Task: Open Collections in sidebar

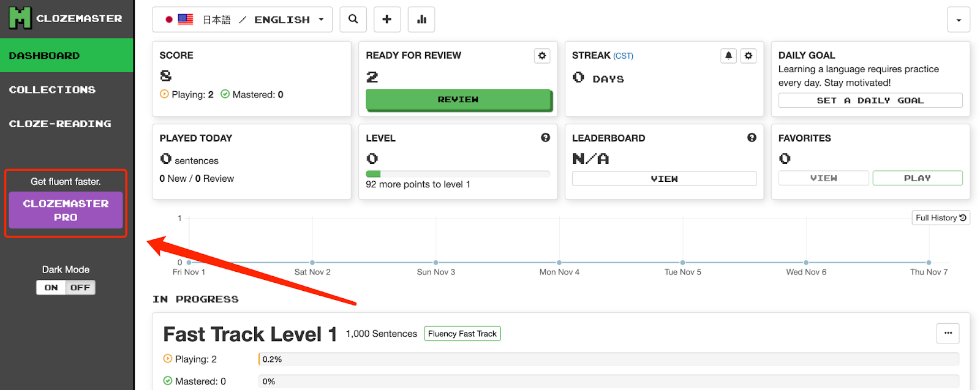Action: point(67,89)
